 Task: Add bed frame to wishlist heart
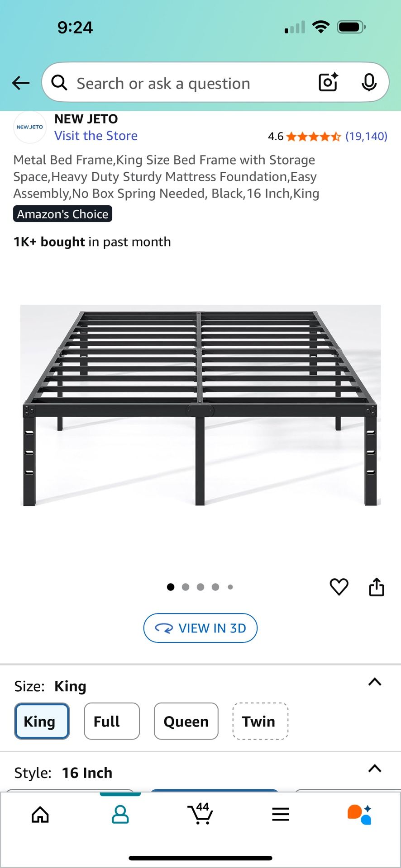(x=339, y=587)
